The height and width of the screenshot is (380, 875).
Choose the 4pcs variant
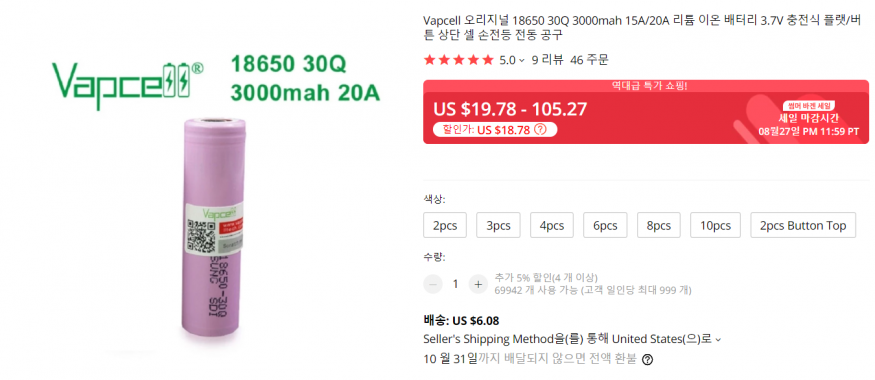551,225
